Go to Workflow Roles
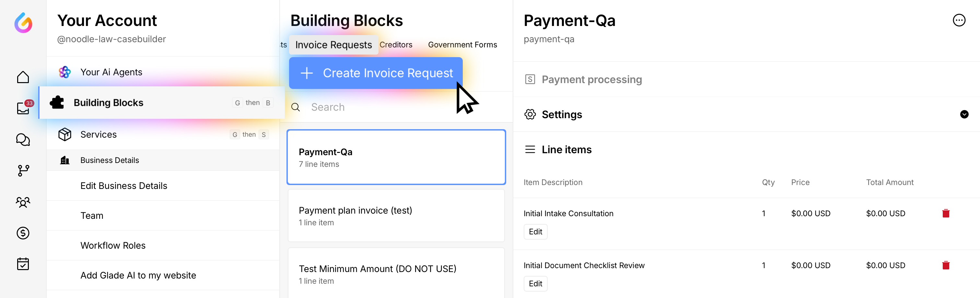 point(112,245)
